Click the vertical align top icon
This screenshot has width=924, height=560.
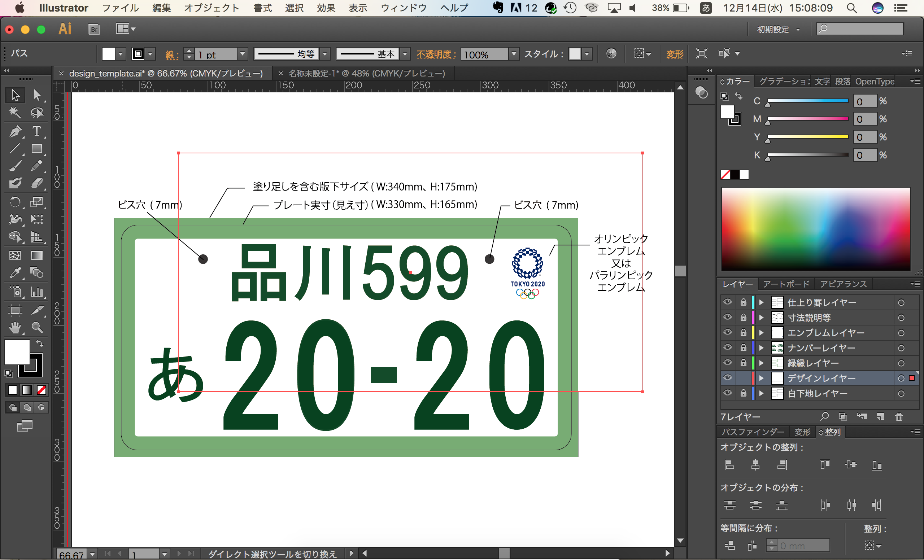pyautogui.click(x=825, y=465)
